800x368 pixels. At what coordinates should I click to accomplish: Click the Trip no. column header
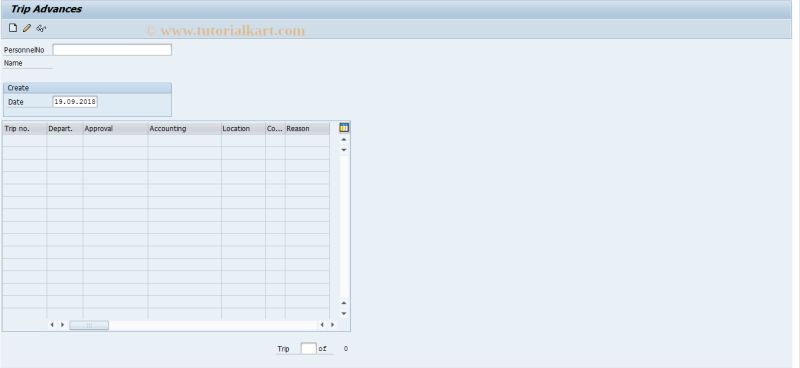click(x=24, y=129)
